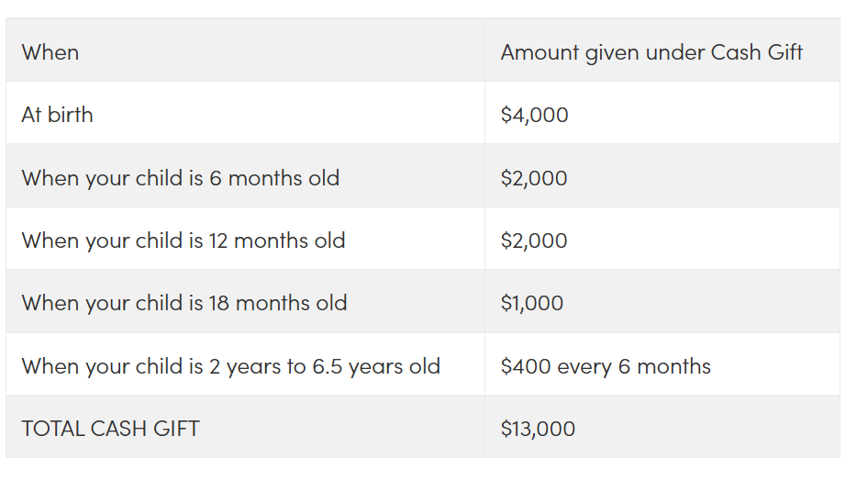This screenshot has height=481, width=868.
Task: Click 'every 6 months' text
Action: [x=634, y=366]
